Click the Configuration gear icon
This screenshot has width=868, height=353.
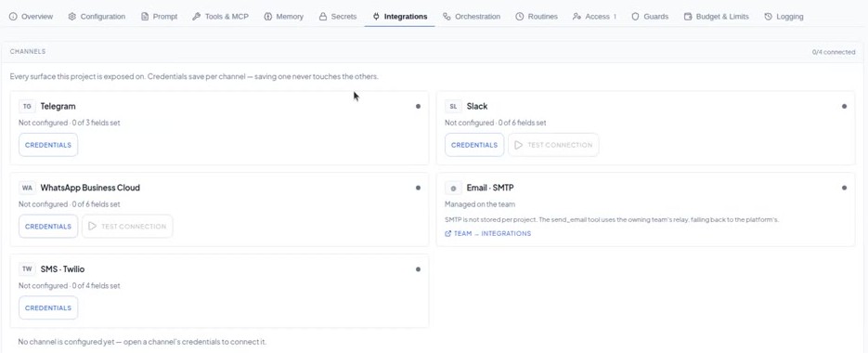(x=72, y=17)
